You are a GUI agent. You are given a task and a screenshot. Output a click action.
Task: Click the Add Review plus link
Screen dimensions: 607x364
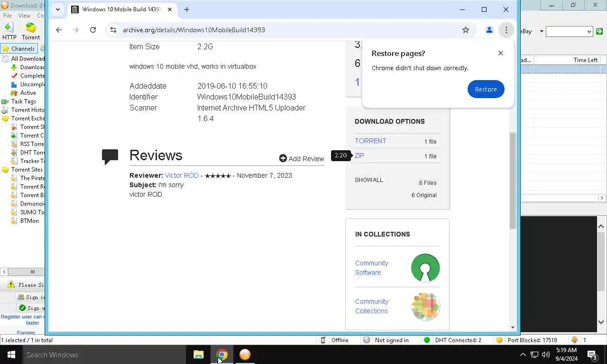pos(302,158)
